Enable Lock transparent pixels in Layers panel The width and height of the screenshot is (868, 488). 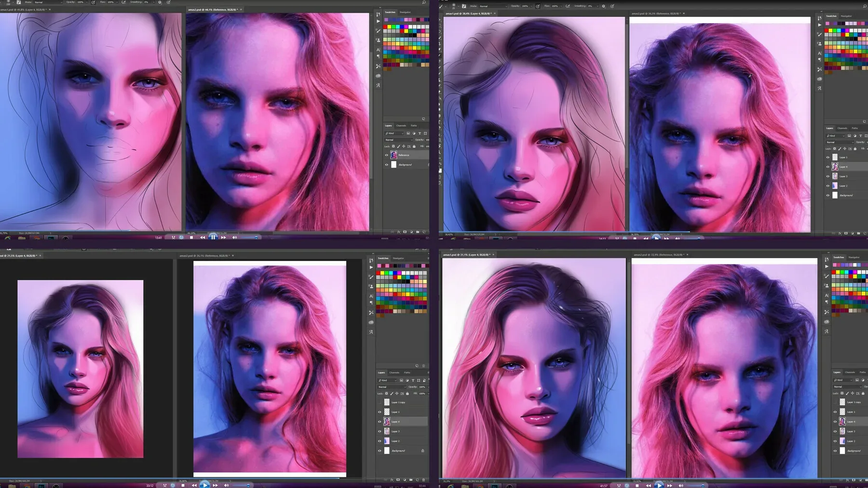pos(386,394)
